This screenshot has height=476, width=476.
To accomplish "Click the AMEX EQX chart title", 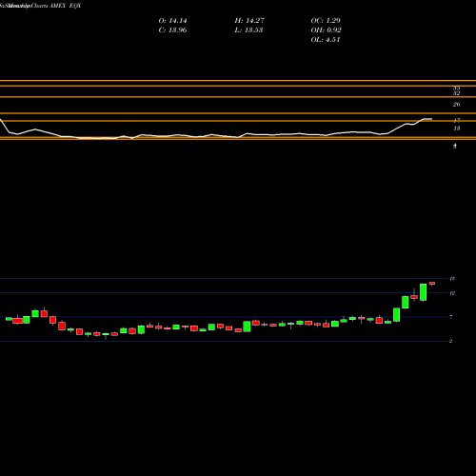I will (65, 6).
